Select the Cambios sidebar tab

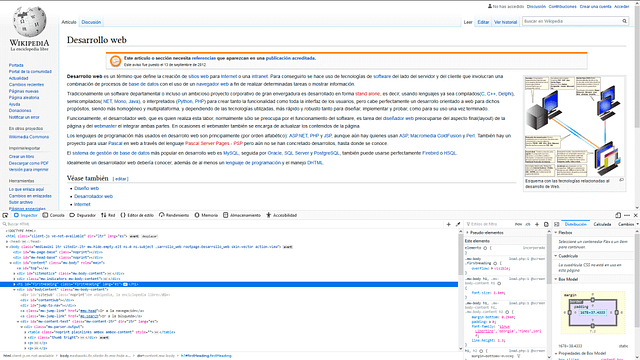[x=626, y=224]
